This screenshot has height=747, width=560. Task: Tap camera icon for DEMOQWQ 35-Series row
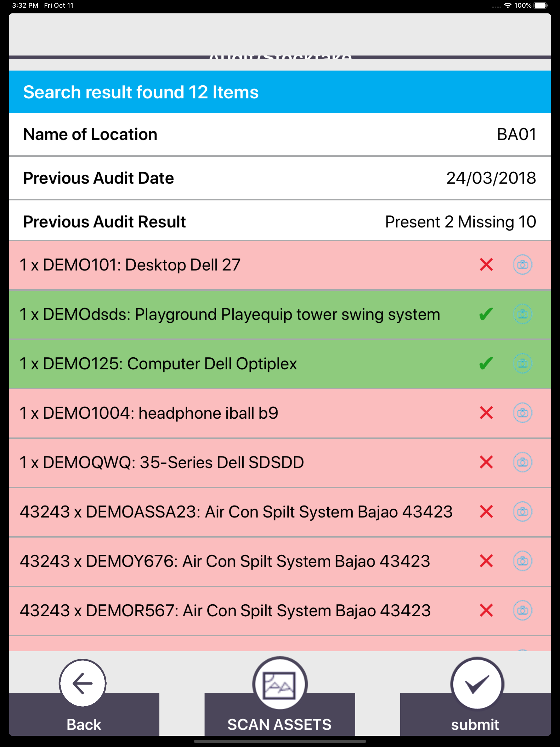522,462
